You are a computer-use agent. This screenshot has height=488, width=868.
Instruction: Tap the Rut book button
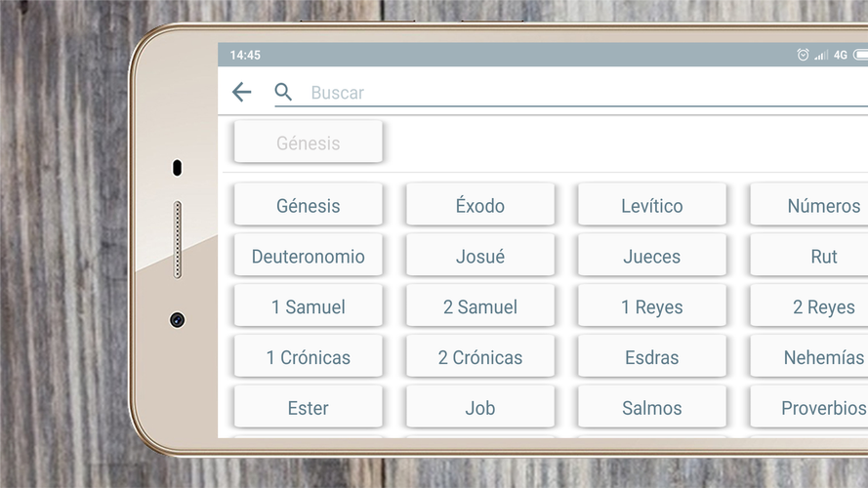818,256
